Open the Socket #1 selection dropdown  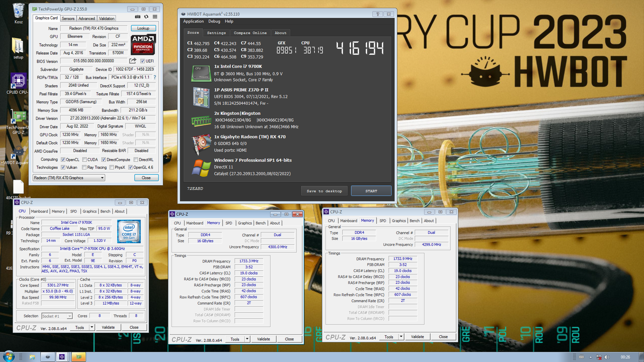click(x=57, y=316)
